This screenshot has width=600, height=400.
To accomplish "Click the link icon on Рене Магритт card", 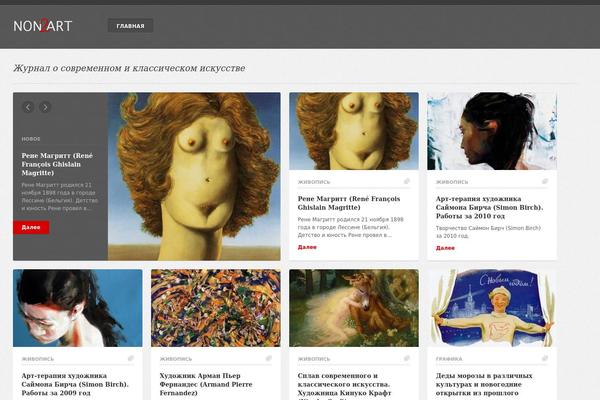I will point(407,181).
